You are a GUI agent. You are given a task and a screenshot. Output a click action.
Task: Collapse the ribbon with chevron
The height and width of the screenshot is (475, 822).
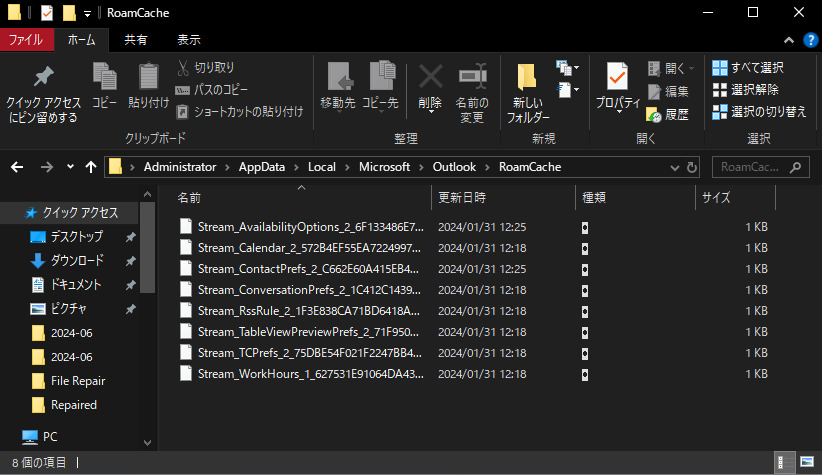coord(789,40)
